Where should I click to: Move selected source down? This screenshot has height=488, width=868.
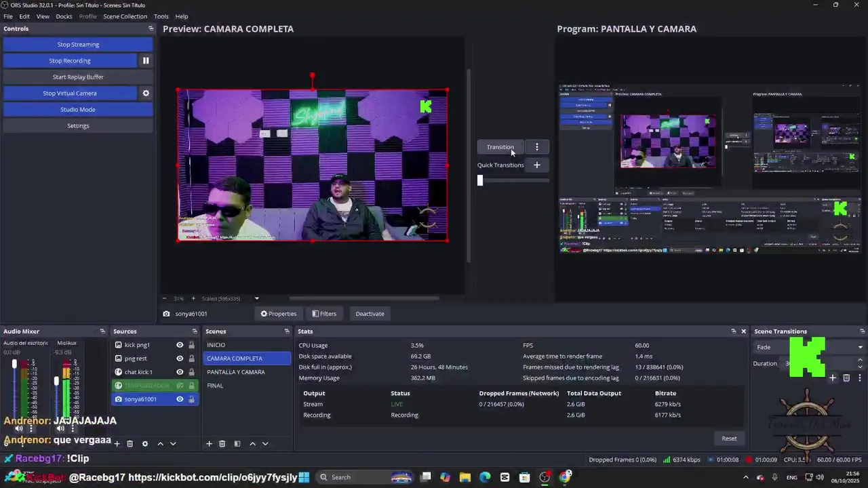pos(173,443)
